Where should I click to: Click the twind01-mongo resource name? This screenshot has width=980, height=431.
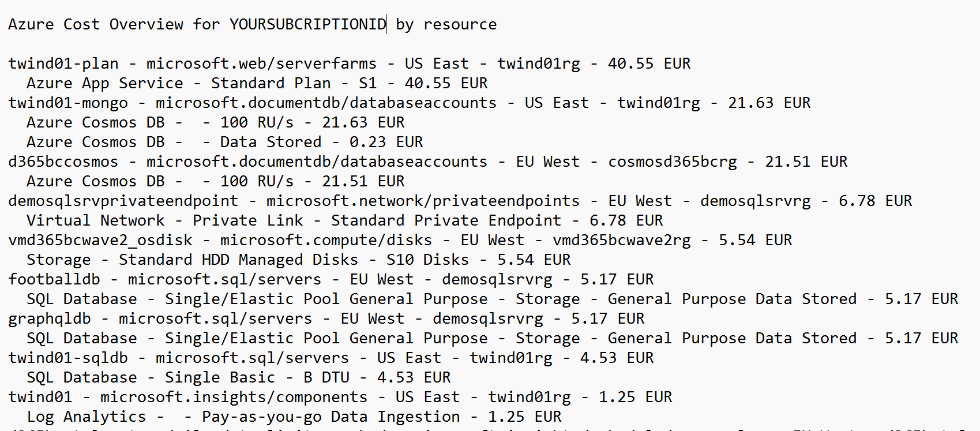tap(68, 103)
